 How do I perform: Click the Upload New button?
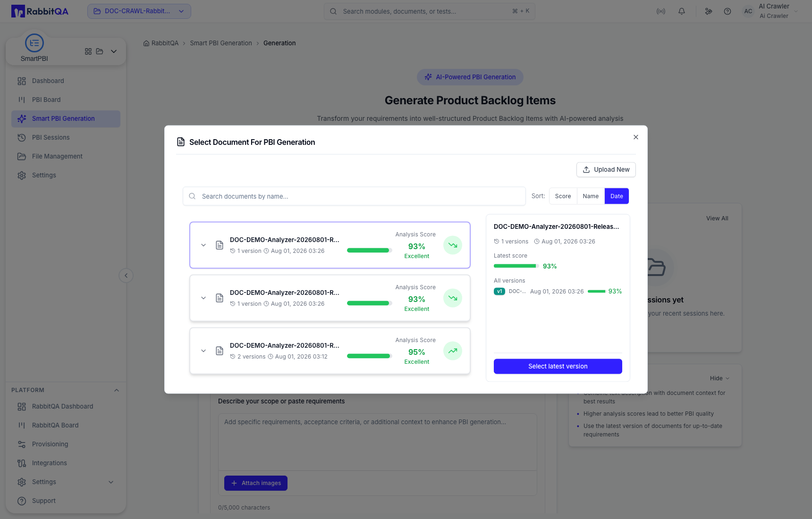606,170
